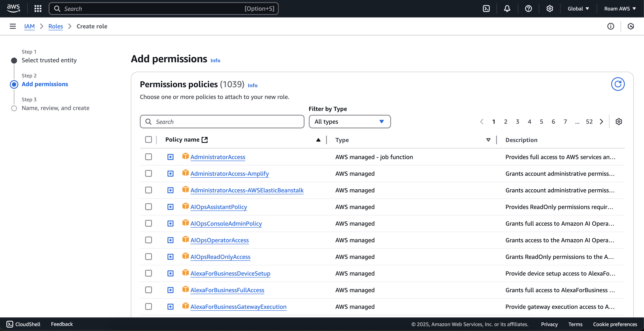Go to page 7 of policies

click(565, 122)
